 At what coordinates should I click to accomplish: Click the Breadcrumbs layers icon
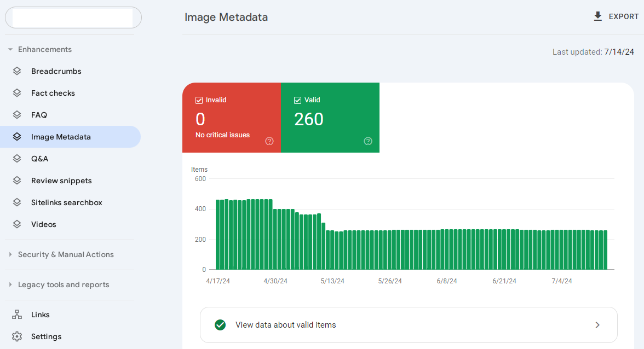(17, 71)
